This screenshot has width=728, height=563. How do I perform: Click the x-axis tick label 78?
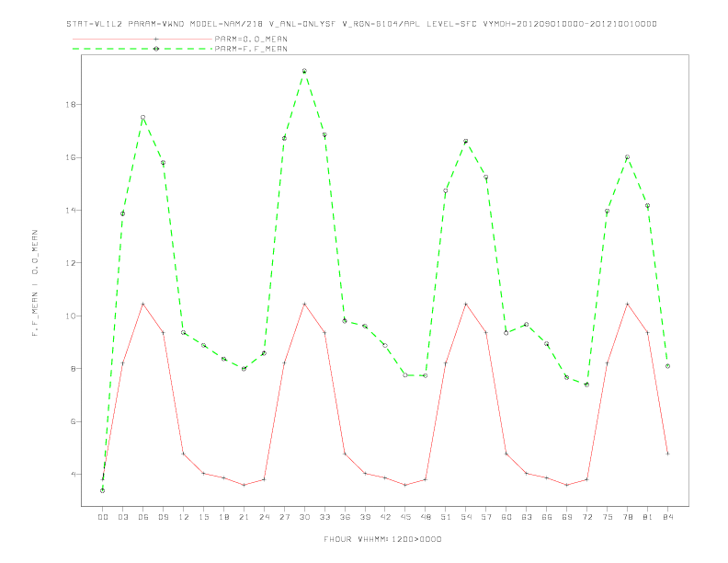pos(628,517)
